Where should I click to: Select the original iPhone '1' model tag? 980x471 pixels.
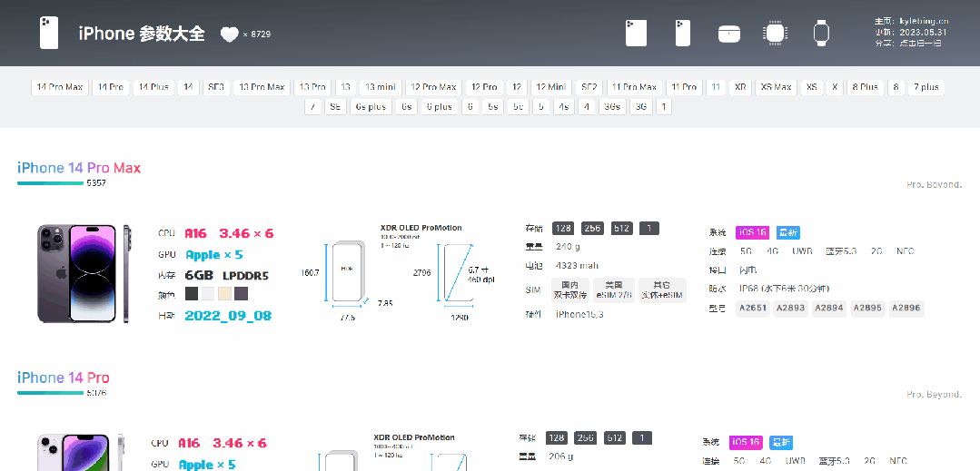[663, 107]
